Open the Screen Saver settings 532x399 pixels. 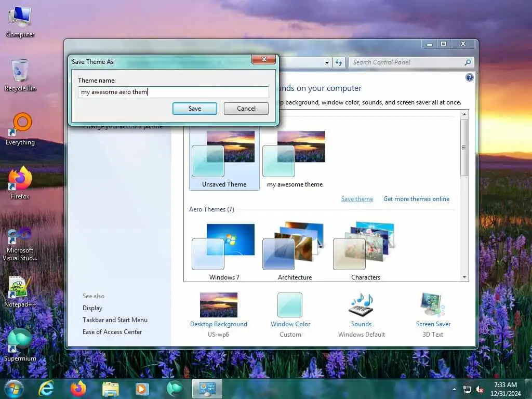pyautogui.click(x=433, y=315)
